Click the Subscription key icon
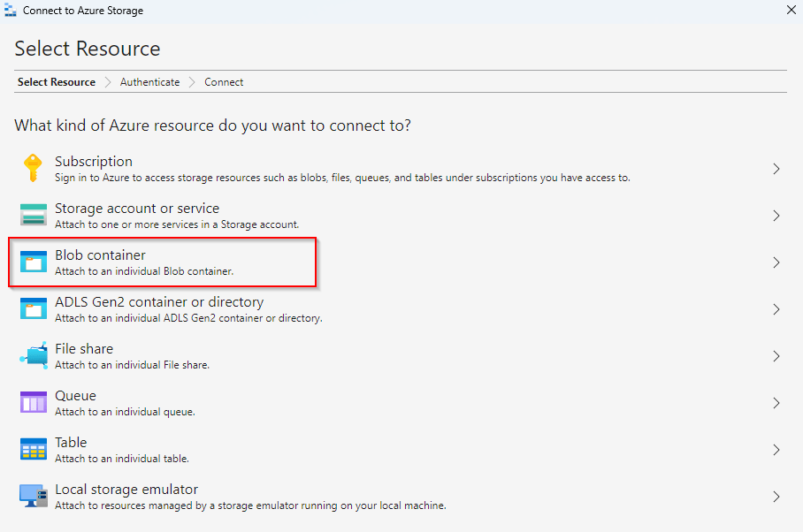Image resolution: width=803 pixels, height=532 pixels. tap(33, 168)
